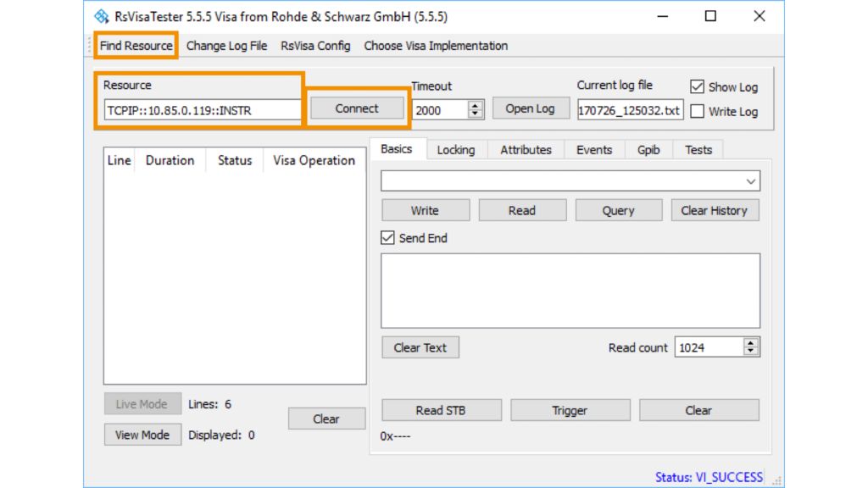Screen dimensions: 868x488
Task: Click Choose Visa Implementation in menu bar
Action: point(436,46)
